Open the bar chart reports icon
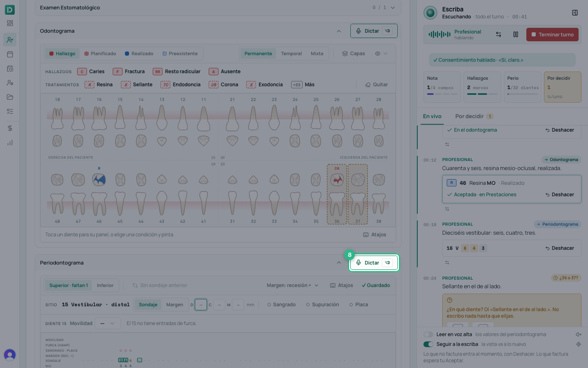This screenshot has height=368, width=588. 10,143
